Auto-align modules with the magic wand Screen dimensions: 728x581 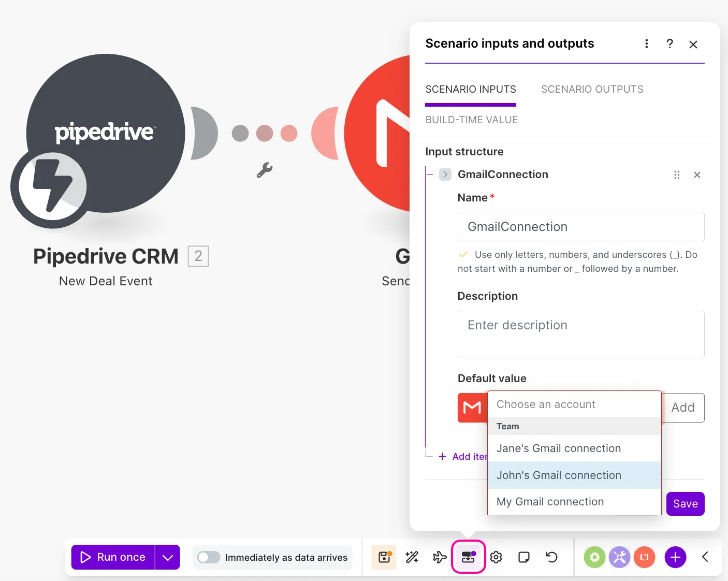pyautogui.click(x=412, y=557)
